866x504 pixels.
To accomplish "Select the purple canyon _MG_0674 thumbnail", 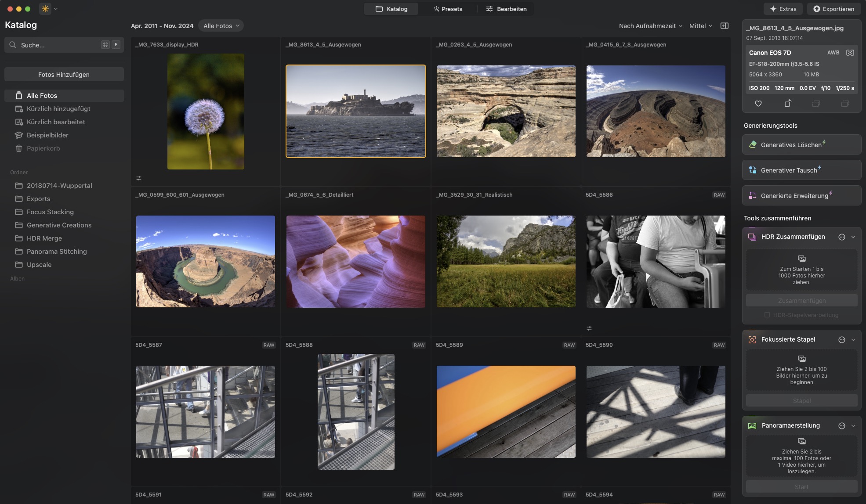I will click(356, 262).
